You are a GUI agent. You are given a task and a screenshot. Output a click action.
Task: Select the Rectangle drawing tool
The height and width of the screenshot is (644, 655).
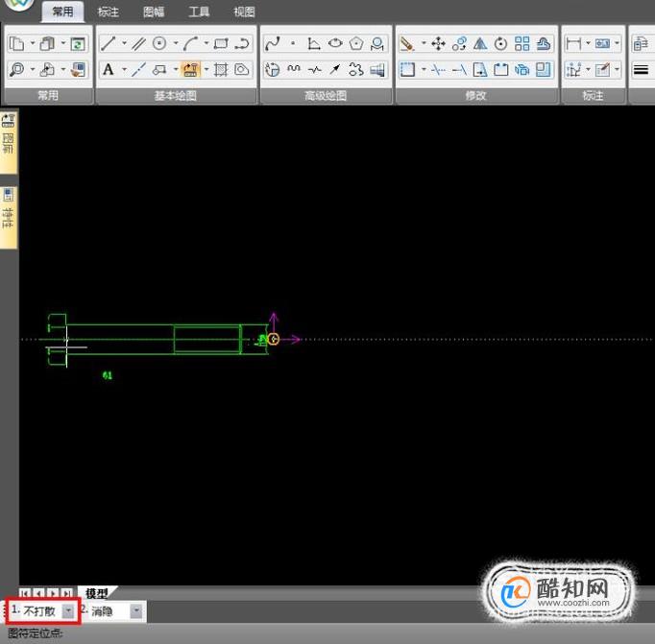click(221, 43)
